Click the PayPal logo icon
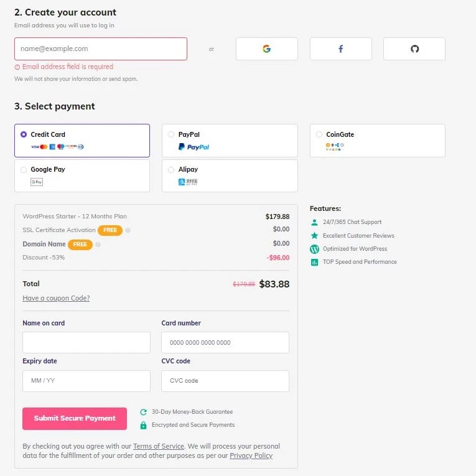Screen dimensions: 476x476 194,147
